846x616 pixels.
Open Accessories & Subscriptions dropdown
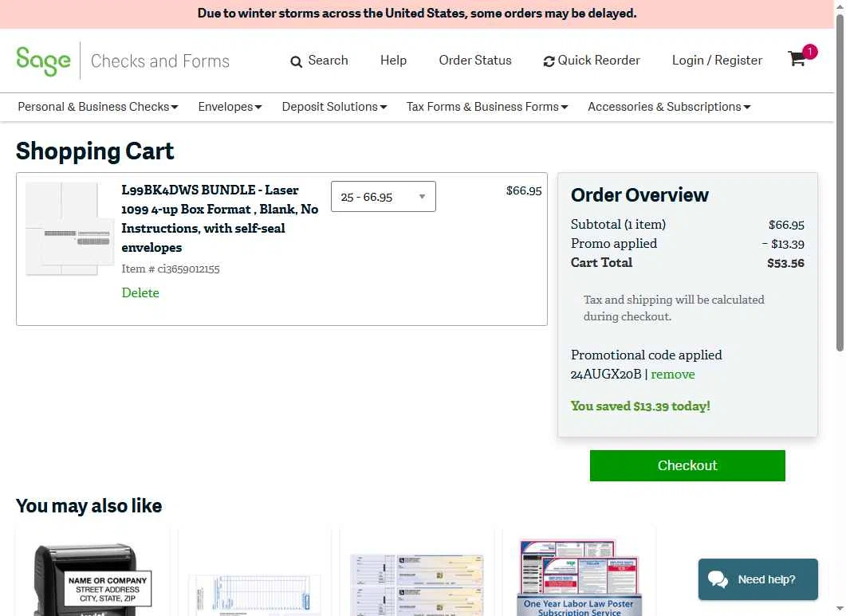point(669,107)
